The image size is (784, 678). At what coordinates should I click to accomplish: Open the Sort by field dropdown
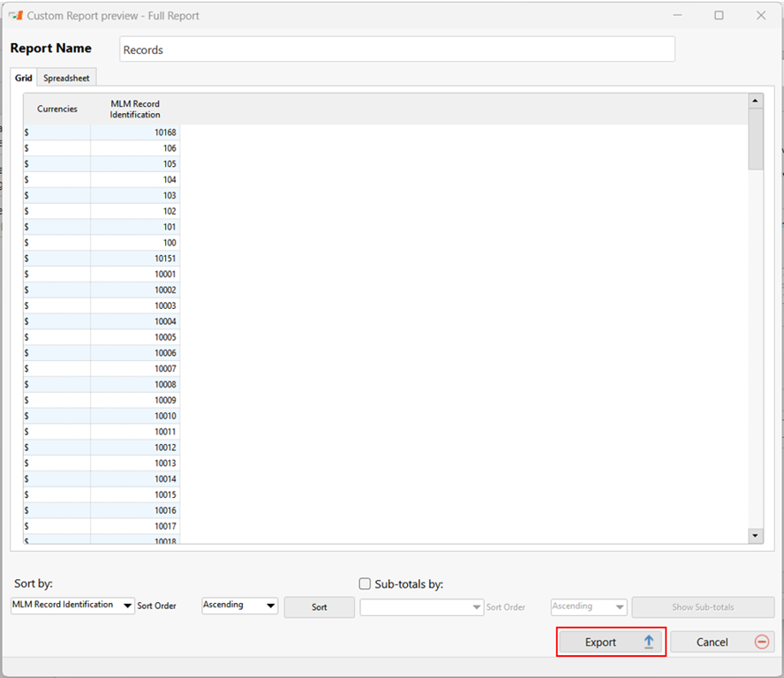[x=128, y=606]
